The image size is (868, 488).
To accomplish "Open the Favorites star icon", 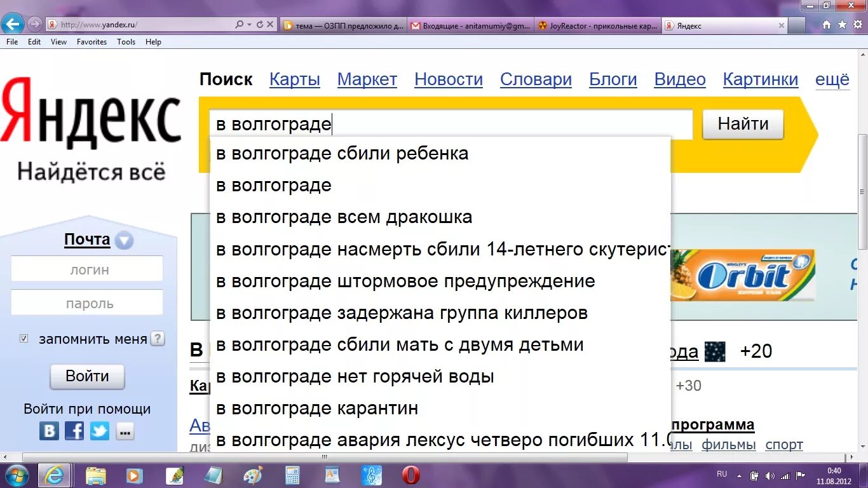I will tap(842, 25).
